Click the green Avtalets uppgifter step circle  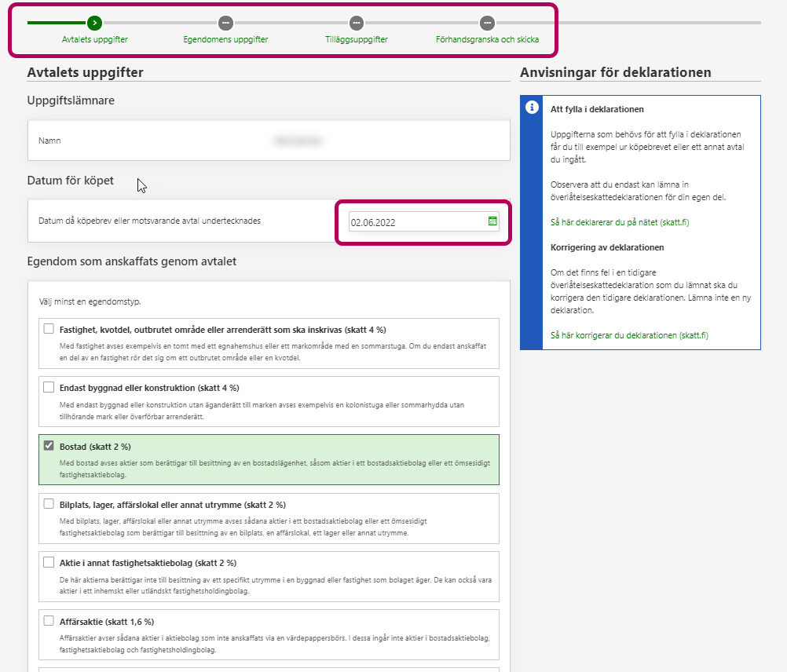(x=94, y=23)
